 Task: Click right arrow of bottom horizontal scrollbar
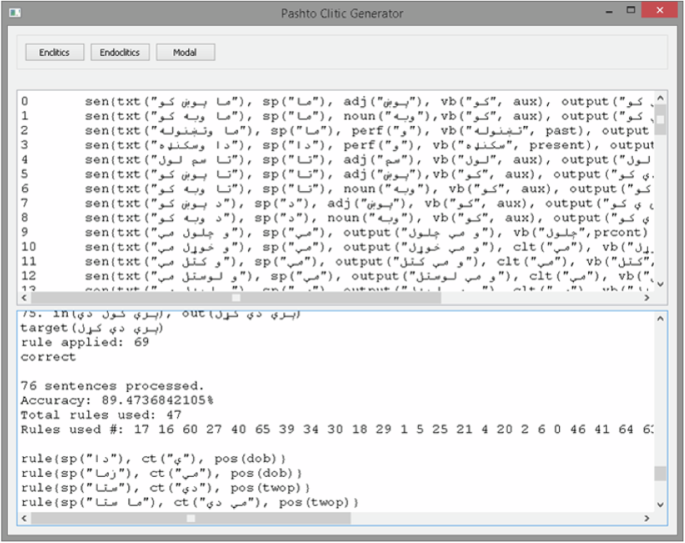tap(647, 518)
